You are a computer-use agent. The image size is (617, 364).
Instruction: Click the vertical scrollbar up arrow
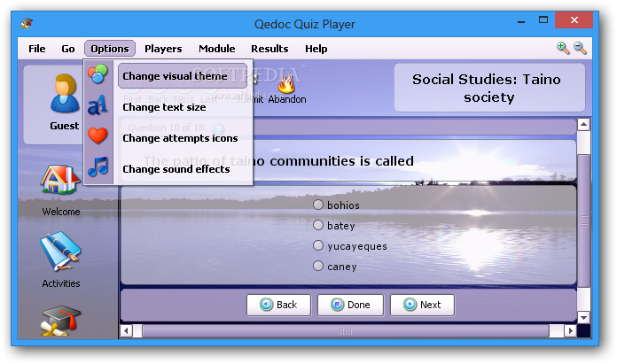583,125
